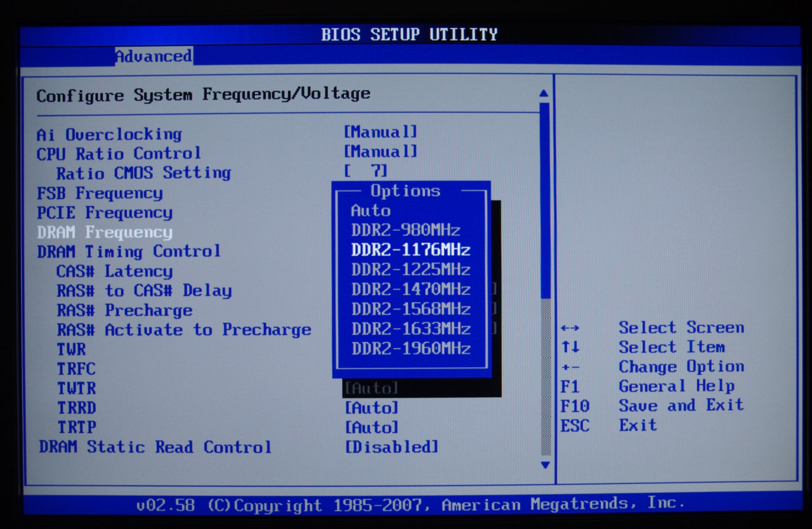
Task: Select the DDR2-1960MHz option
Action: [410, 348]
